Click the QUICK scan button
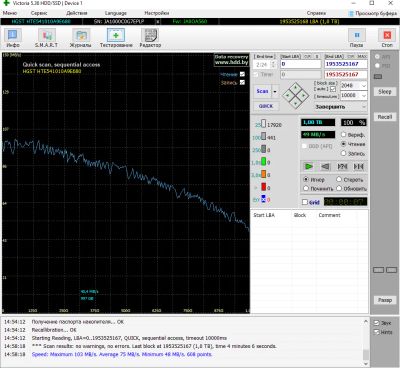The width and height of the screenshot is (400, 368). [x=266, y=106]
